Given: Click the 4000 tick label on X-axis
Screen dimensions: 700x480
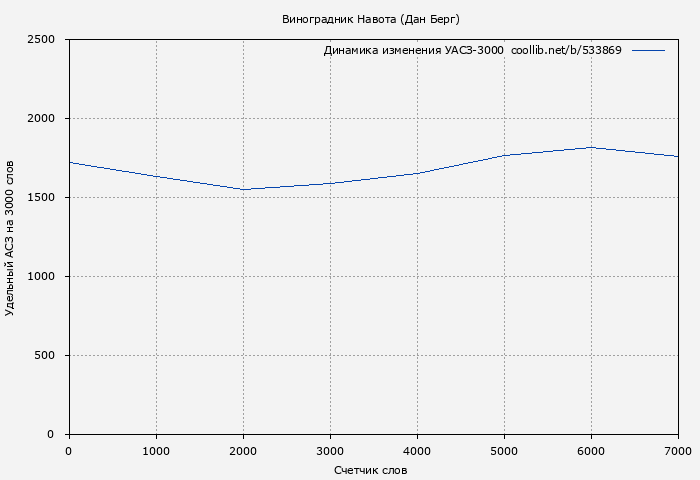Looking at the screenshot, I should (417, 451).
